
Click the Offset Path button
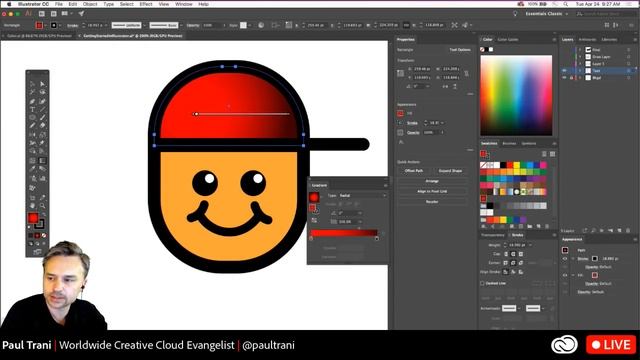point(414,171)
